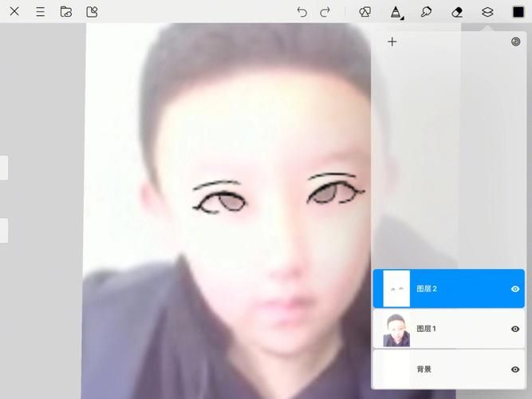This screenshot has width=532, height=399.
Task: Select the 背景 layer row
Action: click(x=447, y=369)
